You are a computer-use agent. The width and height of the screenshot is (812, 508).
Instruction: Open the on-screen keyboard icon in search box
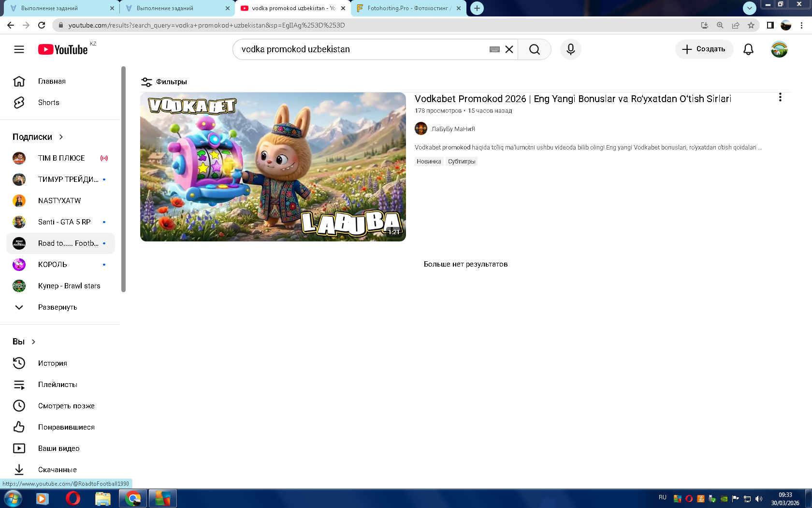tap(494, 49)
